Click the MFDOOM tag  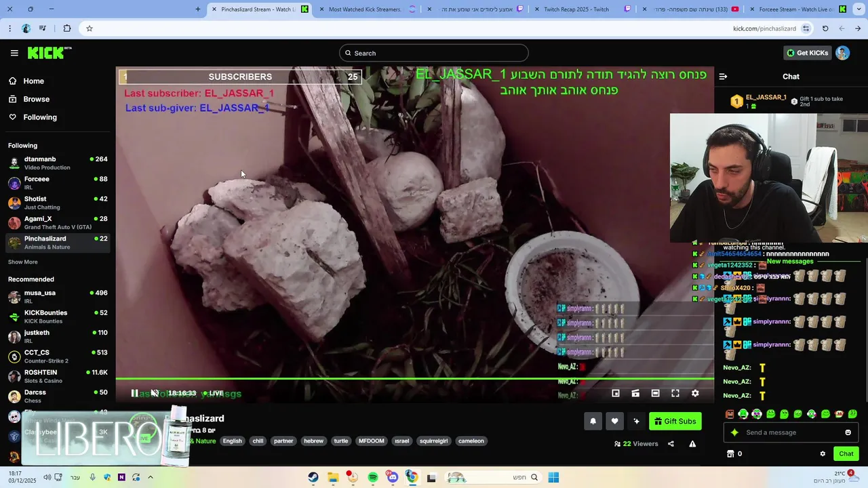tap(371, 441)
